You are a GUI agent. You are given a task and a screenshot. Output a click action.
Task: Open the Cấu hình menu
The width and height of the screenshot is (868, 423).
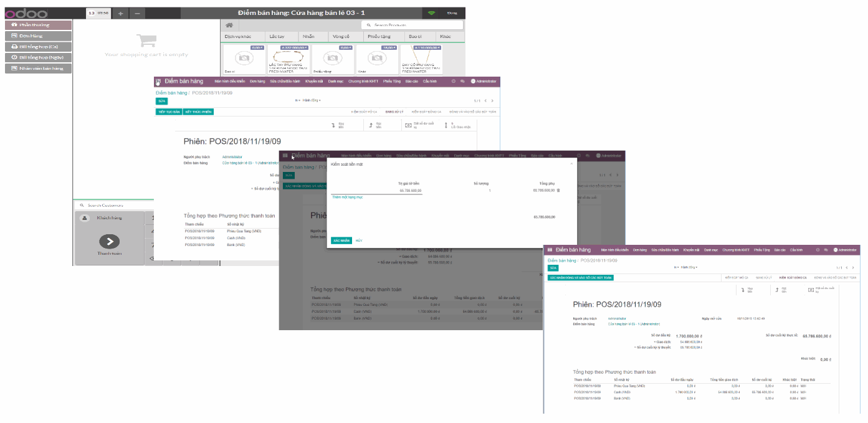[796, 250]
